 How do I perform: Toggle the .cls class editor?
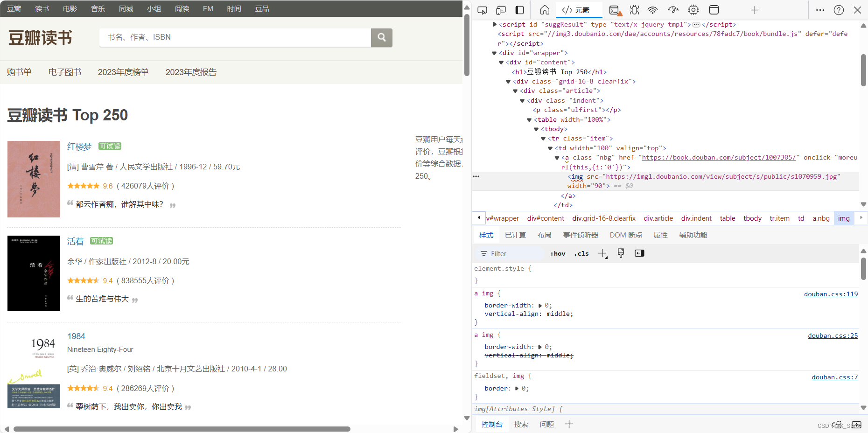581,253
